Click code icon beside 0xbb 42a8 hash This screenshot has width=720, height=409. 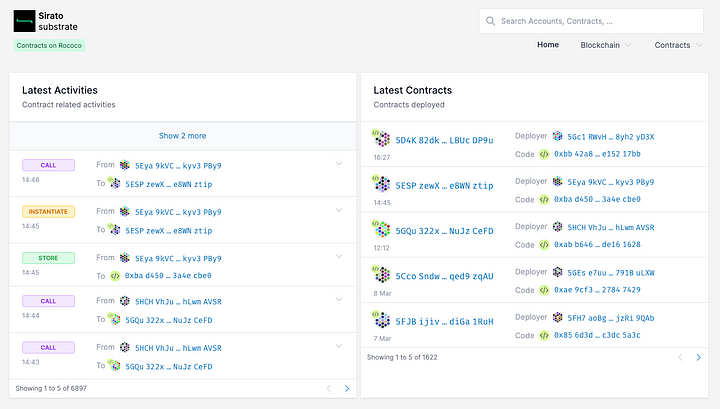[x=545, y=154]
